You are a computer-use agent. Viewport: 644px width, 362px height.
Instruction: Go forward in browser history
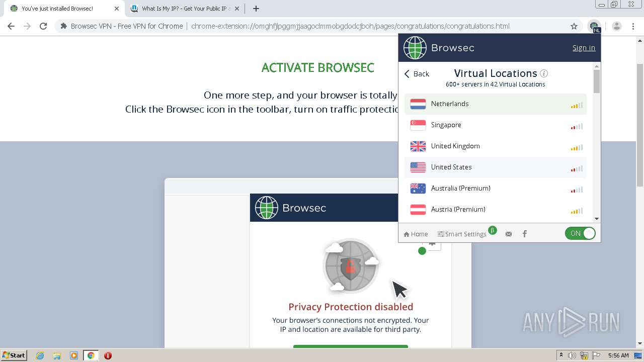[x=27, y=26]
